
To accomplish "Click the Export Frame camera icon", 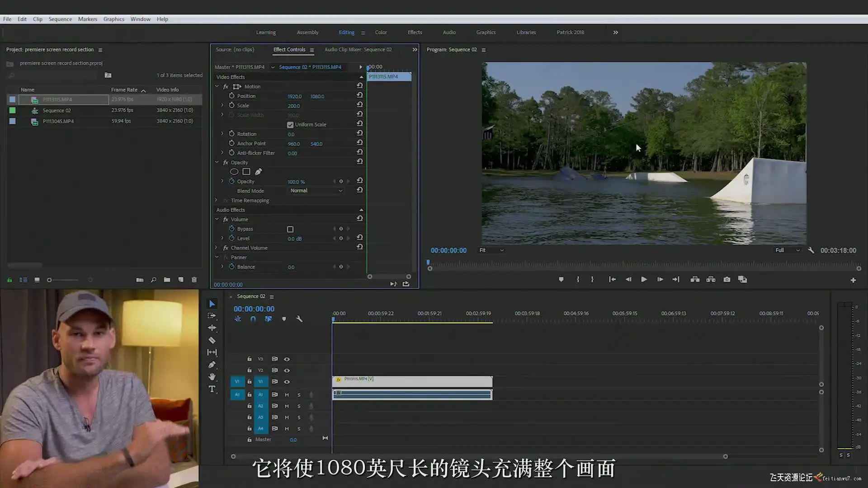I will coord(726,279).
